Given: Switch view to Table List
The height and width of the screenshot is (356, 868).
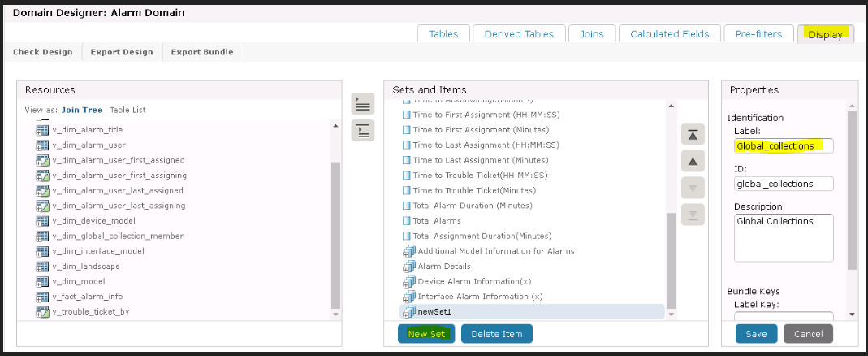Looking at the screenshot, I should coord(127,110).
